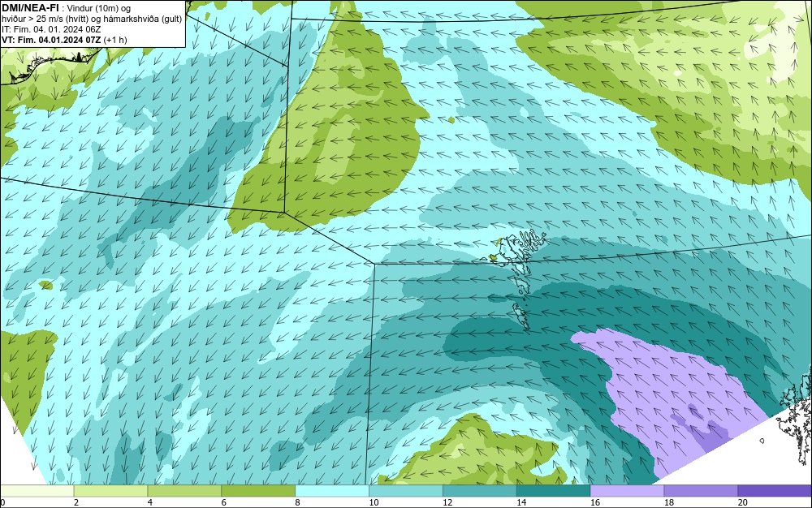The width and height of the screenshot is (812, 508).
Task: Click the 0–2 m/s pale yellow legend swatch
Action: coord(37,491)
